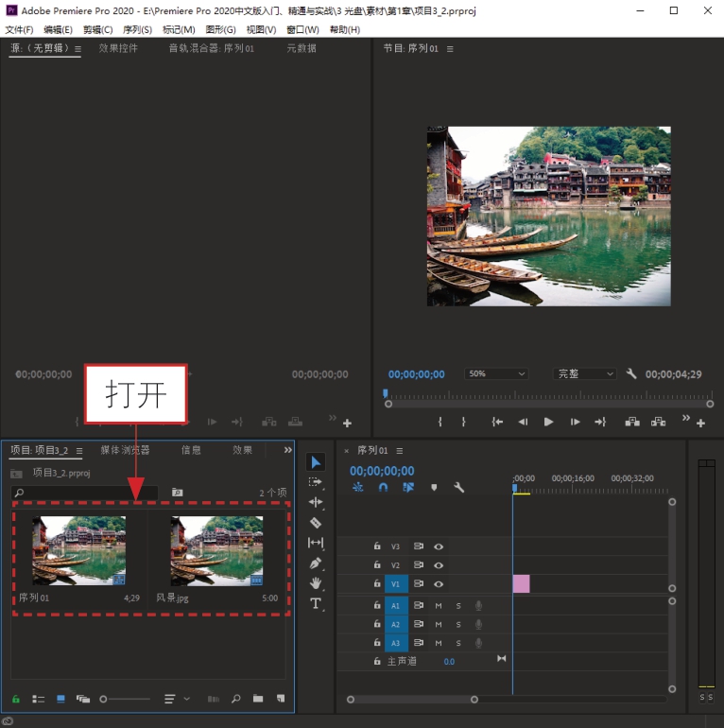Open Program Monitor button editor plus

[700, 423]
